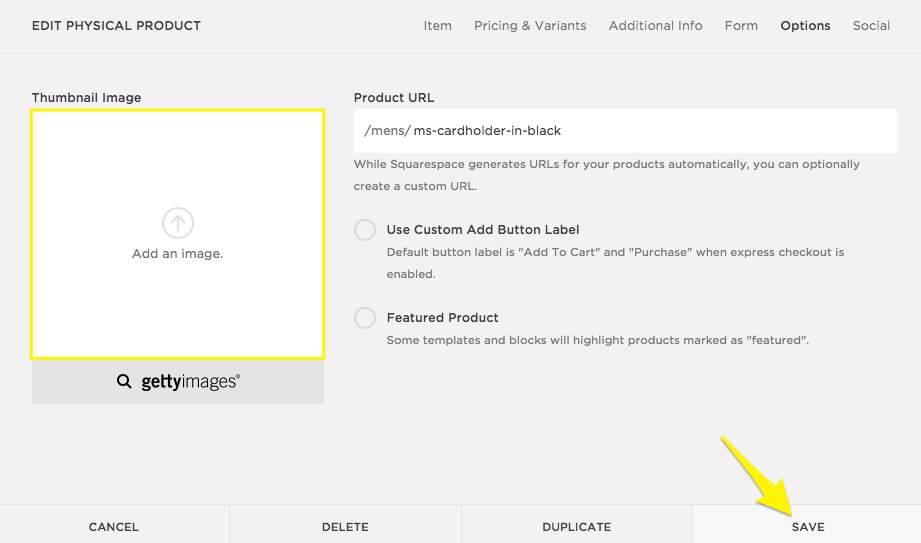921x543 pixels.
Task: Click the "Add an image." text
Action: click(177, 254)
